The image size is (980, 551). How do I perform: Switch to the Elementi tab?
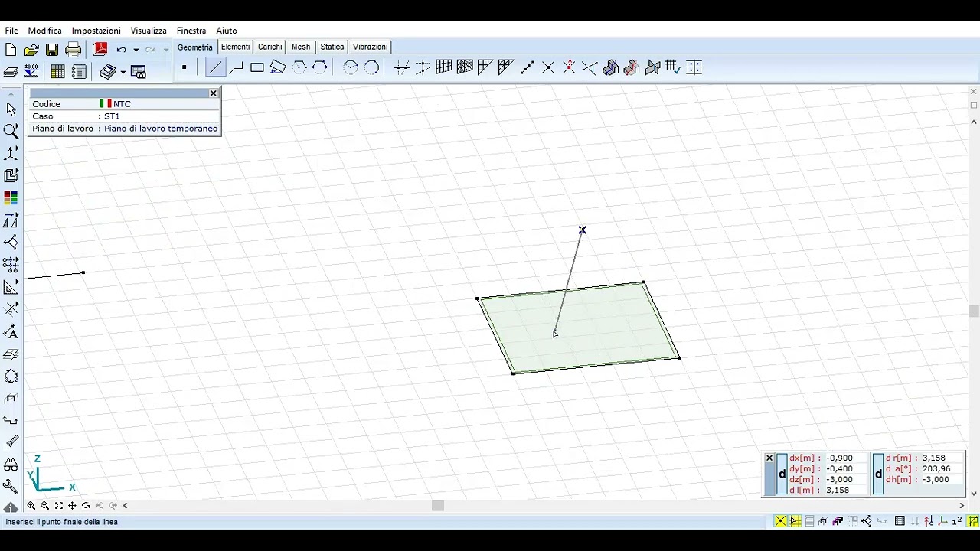[x=235, y=47]
